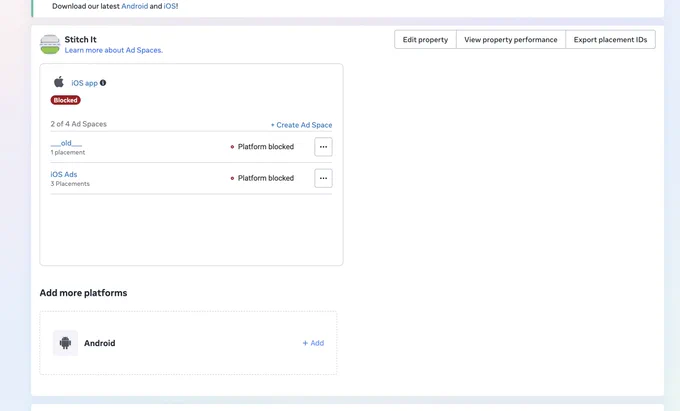Open options menu for __old__ ad space
This screenshot has width=680, height=411.
324,147
